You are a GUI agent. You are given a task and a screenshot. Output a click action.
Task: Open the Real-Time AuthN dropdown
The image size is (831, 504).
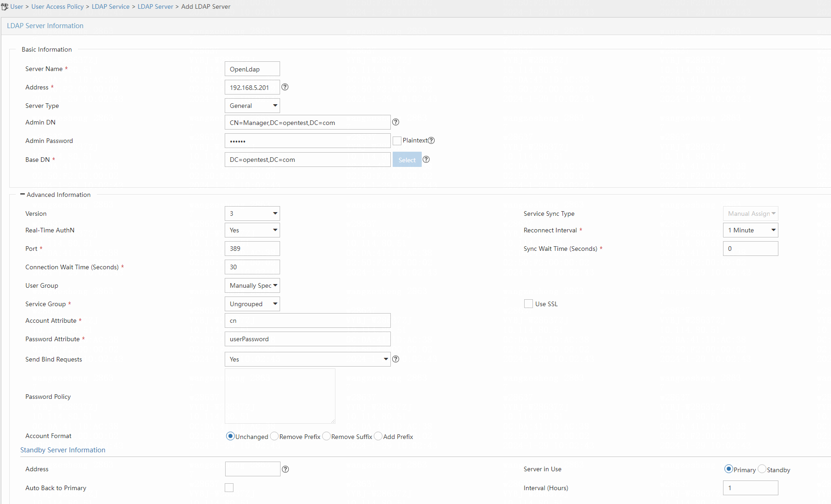(x=252, y=230)
